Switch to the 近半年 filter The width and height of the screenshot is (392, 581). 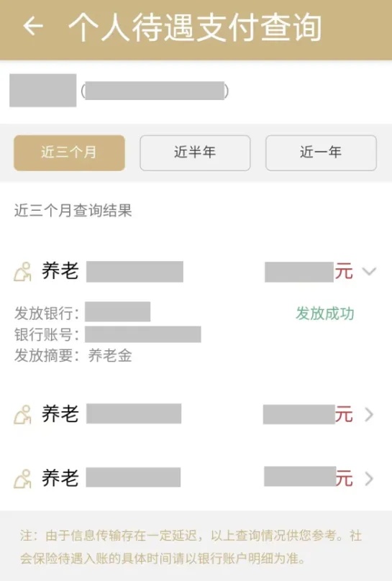click(195, 152)
